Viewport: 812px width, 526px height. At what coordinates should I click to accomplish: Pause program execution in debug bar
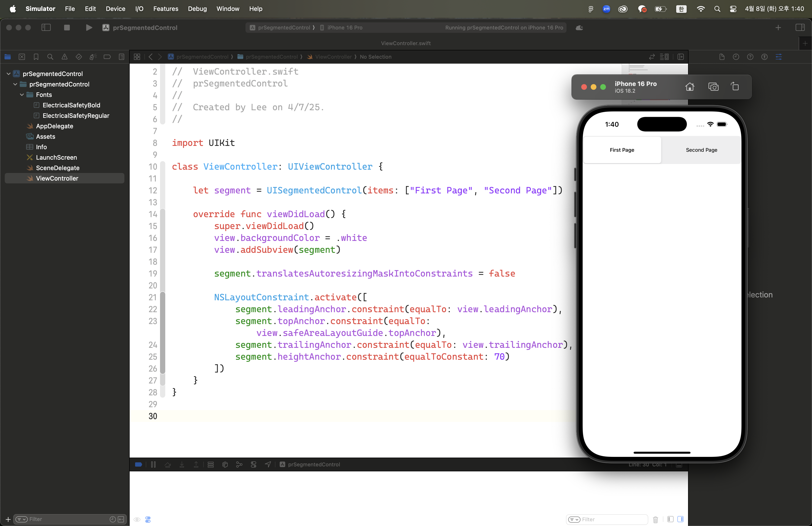153,464
